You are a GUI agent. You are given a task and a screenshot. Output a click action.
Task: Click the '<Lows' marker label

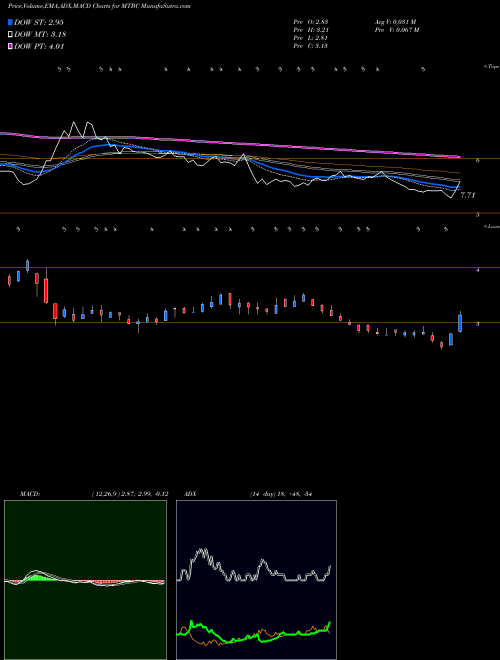491,226
